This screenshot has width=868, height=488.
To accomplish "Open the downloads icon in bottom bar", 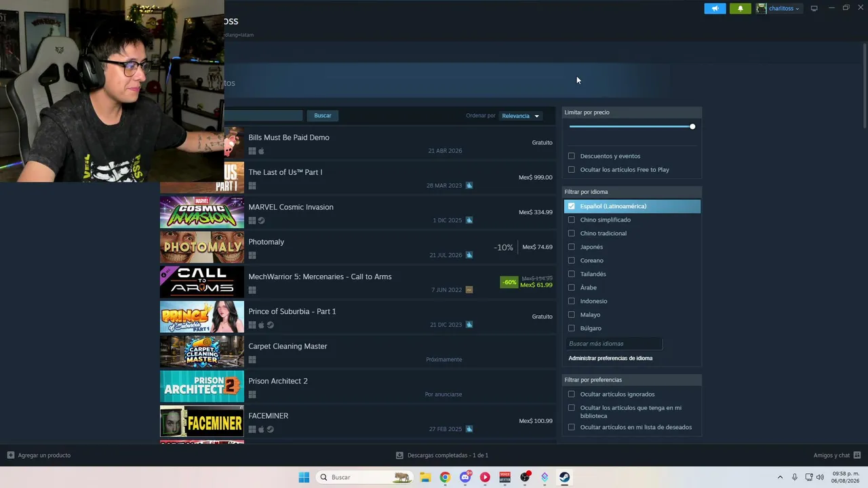I will point(399,455).
